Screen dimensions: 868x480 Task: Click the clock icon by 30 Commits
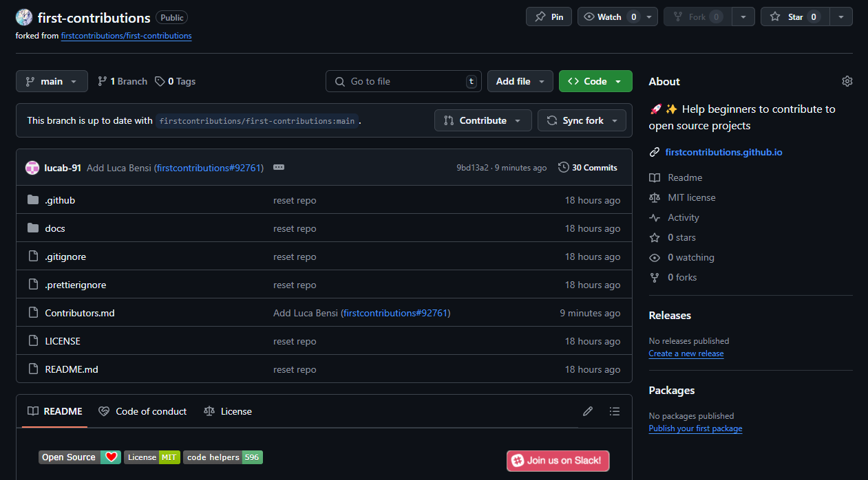click(x=564, y=167)
